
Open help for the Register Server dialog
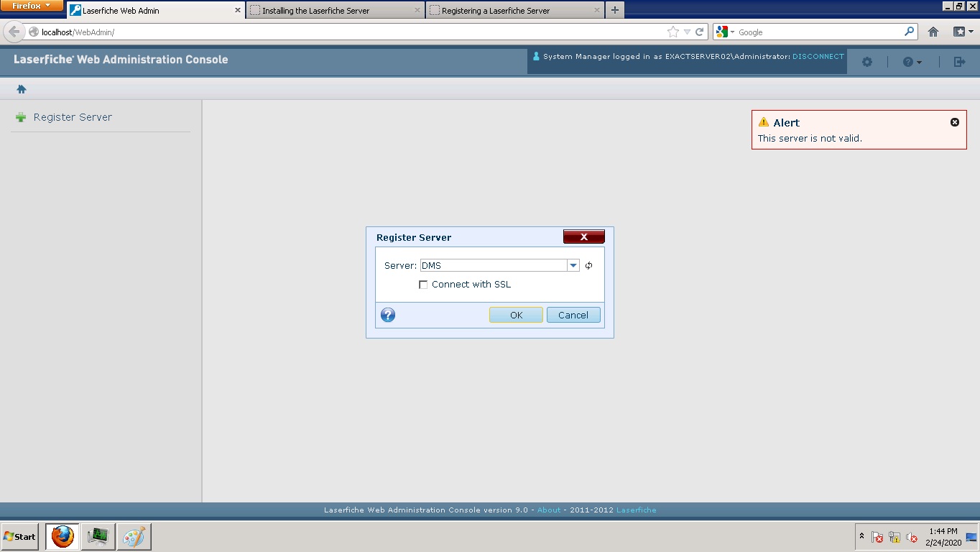pos(388,315)
